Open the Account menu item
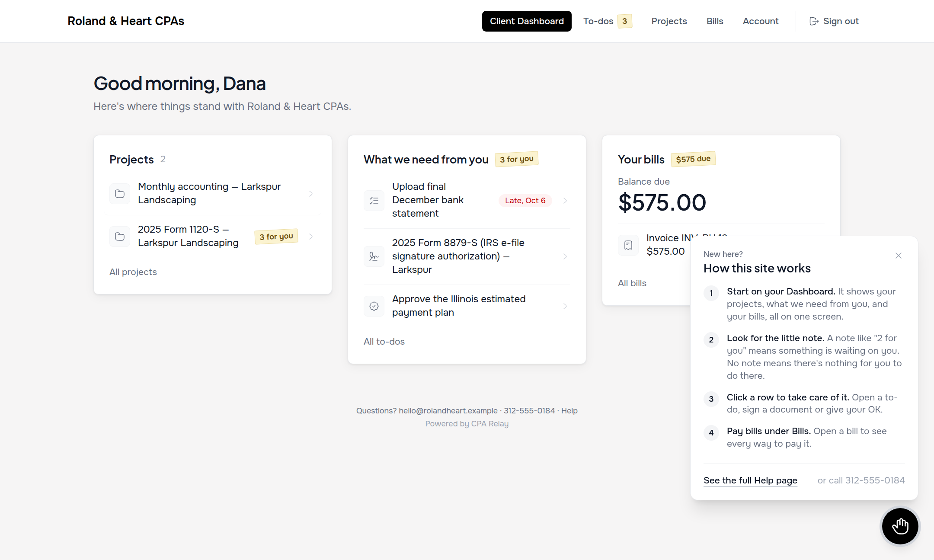Viewport: 934px width, 560px height. click(761, 21)
